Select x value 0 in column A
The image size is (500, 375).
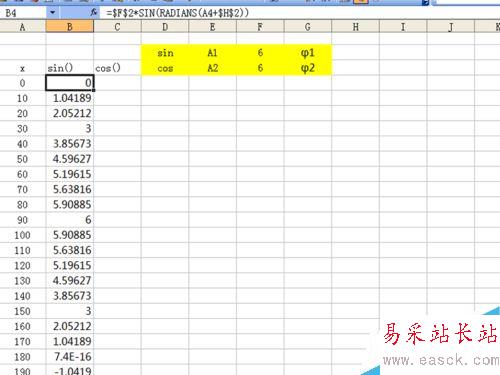click(x=23, y=83)
